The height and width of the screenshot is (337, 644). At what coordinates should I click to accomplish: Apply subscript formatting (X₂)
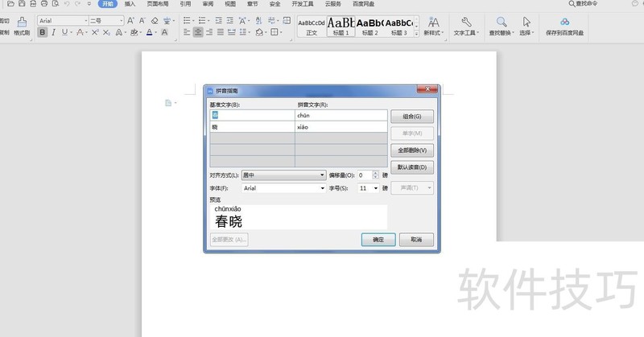click(106, 32)
